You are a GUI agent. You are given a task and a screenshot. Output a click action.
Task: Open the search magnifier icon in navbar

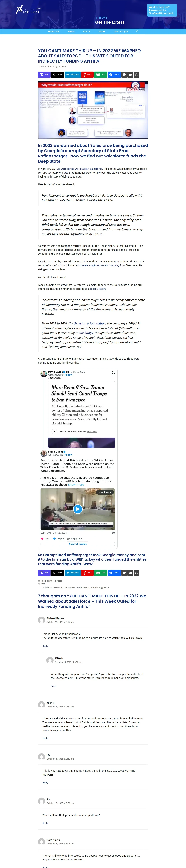[137, 31]
